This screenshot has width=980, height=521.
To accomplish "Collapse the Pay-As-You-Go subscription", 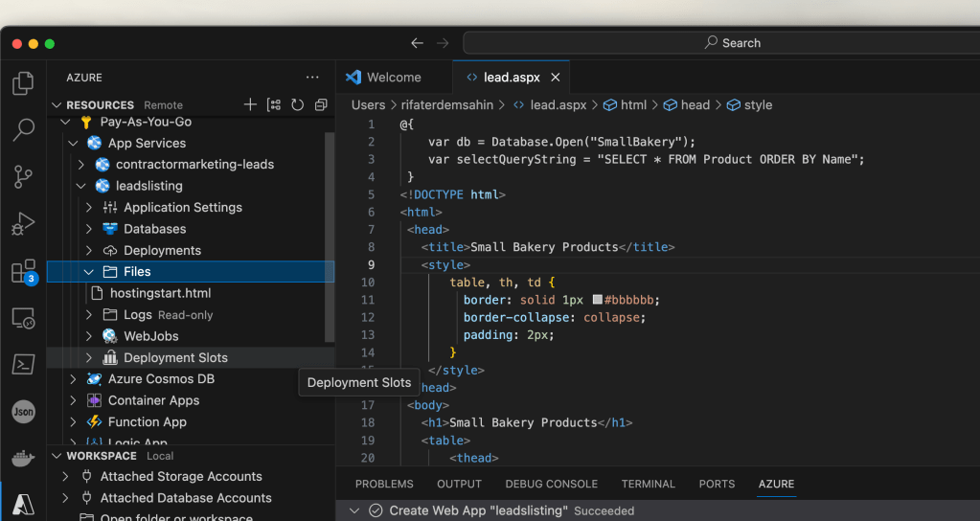I will [66, 122].
